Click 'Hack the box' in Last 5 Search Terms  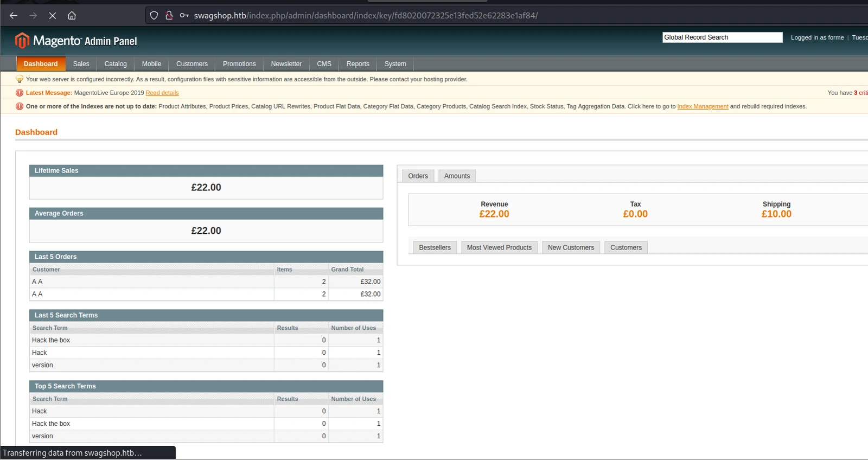[x=51, y=340]
